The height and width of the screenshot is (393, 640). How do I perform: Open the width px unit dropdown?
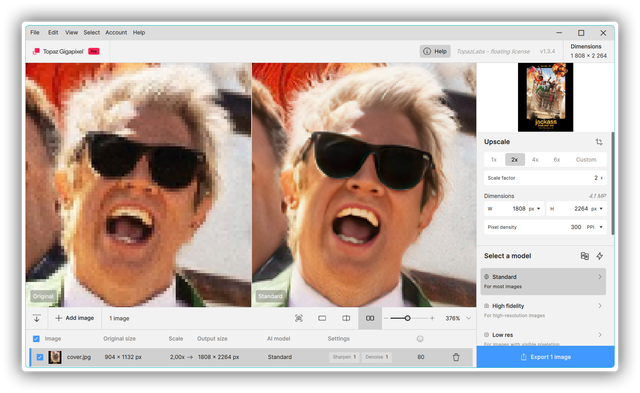535,209
